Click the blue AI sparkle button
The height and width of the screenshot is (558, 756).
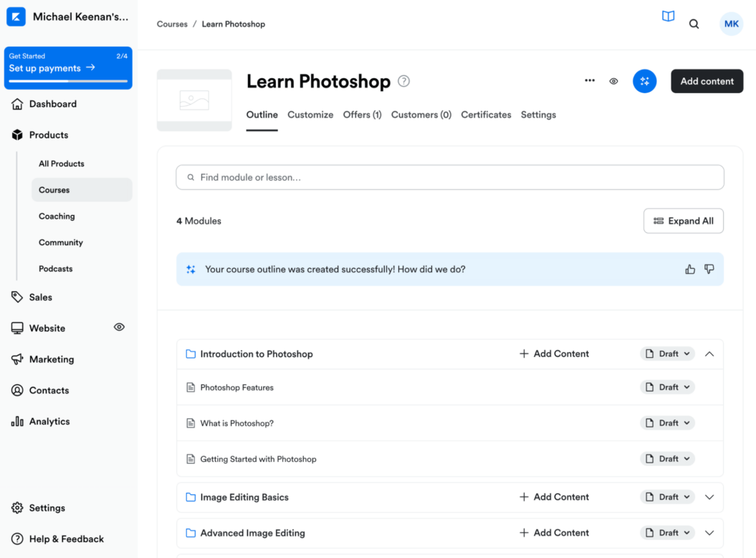(644, 81)
